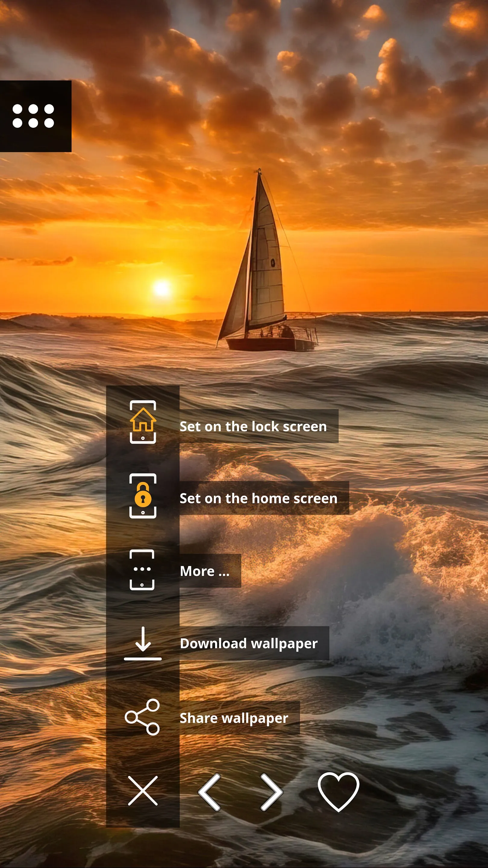Go to the previous wallpaper
This screenshot has width=488, height=868.
coord(209,792)
